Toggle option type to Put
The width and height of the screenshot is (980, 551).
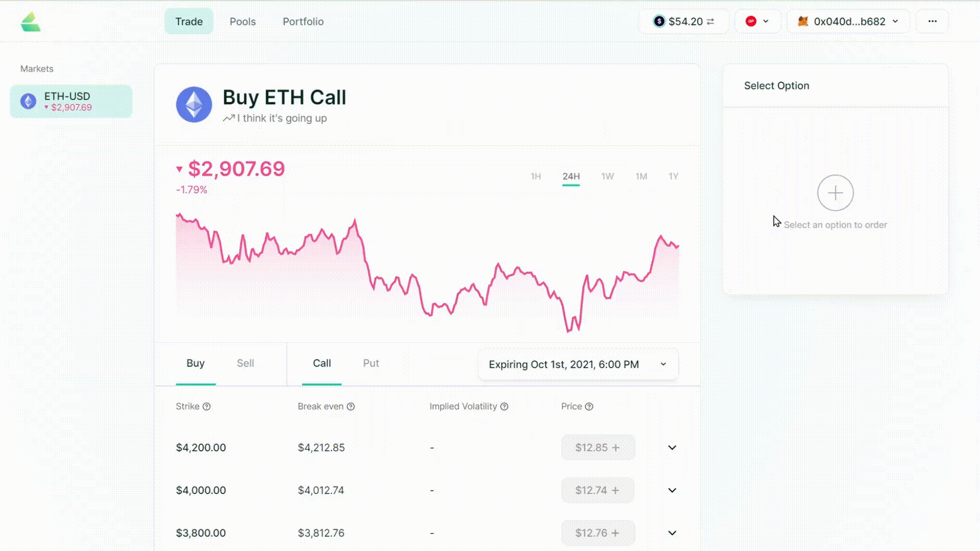pos(371,363)
